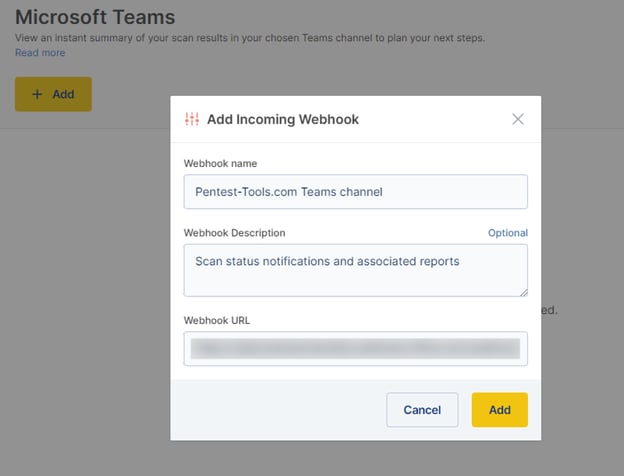
Task: Click the Add Incoming Webhook dialog title
Action: [x=282, y=119]
